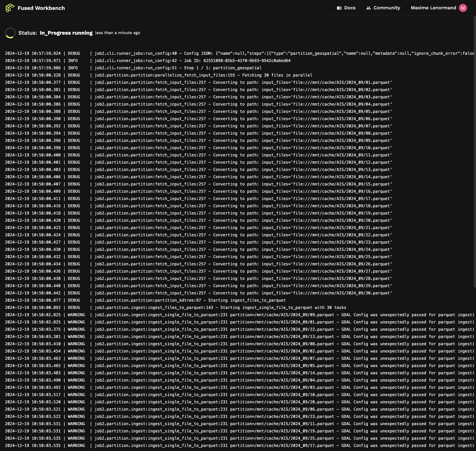
Task: Click the two-person glyph beside Community
Action: coord(368,8)
